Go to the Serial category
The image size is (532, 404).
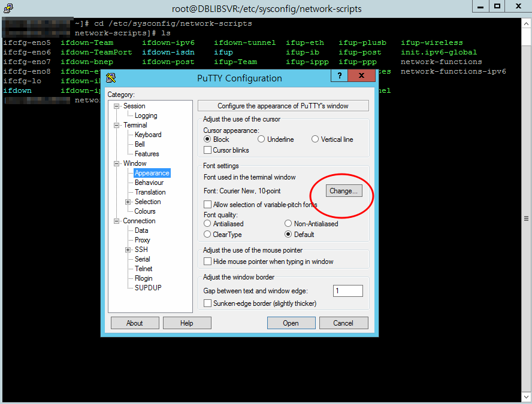click(x=142, y=259)
